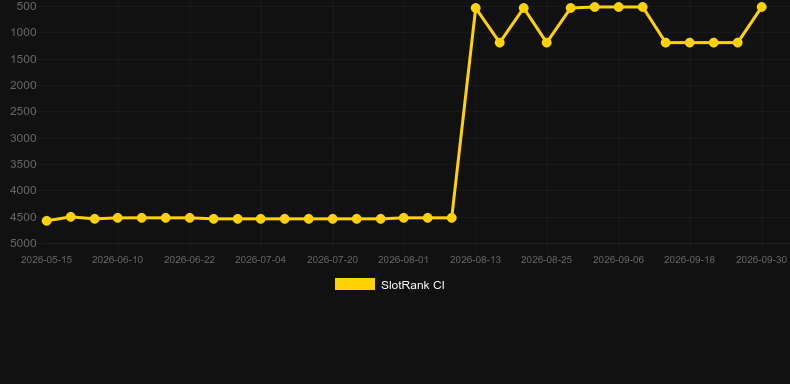790x384 pixels.
Task: Select the data point at 2026-05-15
Action: 47,221
